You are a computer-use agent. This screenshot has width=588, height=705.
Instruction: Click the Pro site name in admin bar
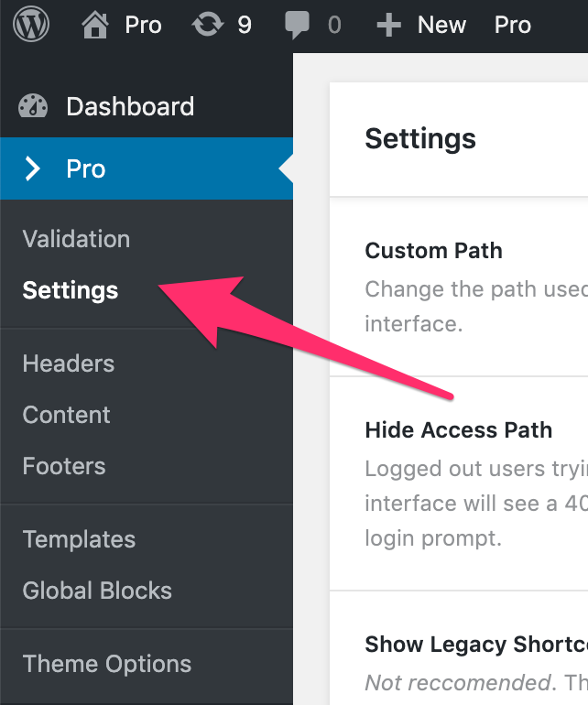point(143,25)
